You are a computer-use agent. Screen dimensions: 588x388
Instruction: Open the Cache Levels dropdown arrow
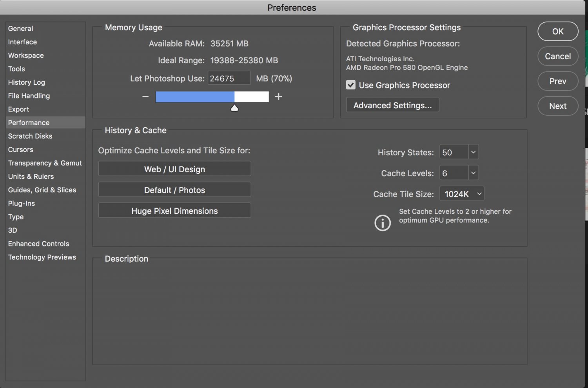pos(473,173)
